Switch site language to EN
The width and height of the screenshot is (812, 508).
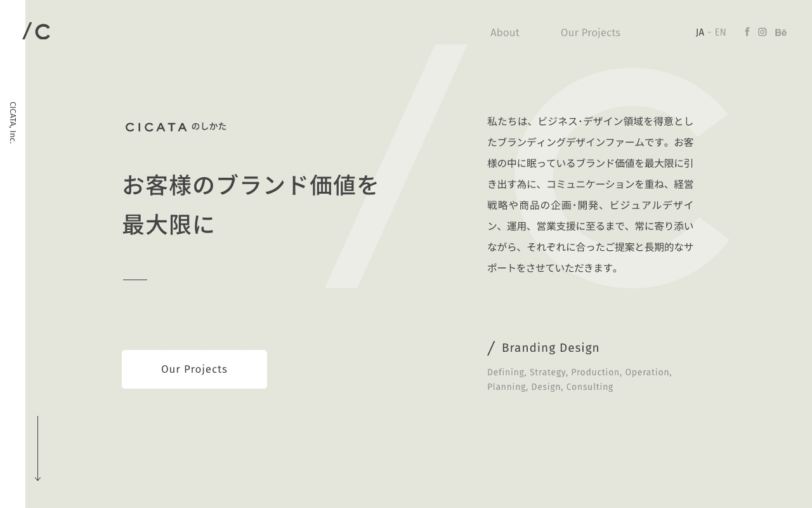point(720,32)
